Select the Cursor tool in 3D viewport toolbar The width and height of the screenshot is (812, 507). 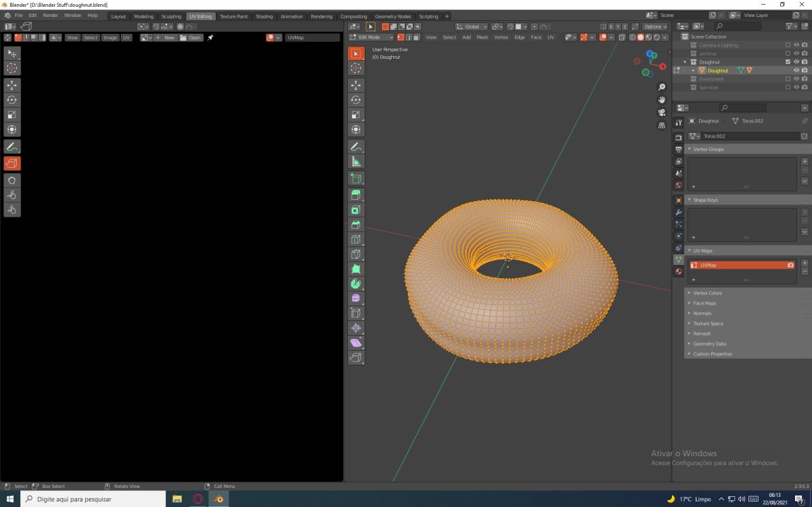pos(356,68)
